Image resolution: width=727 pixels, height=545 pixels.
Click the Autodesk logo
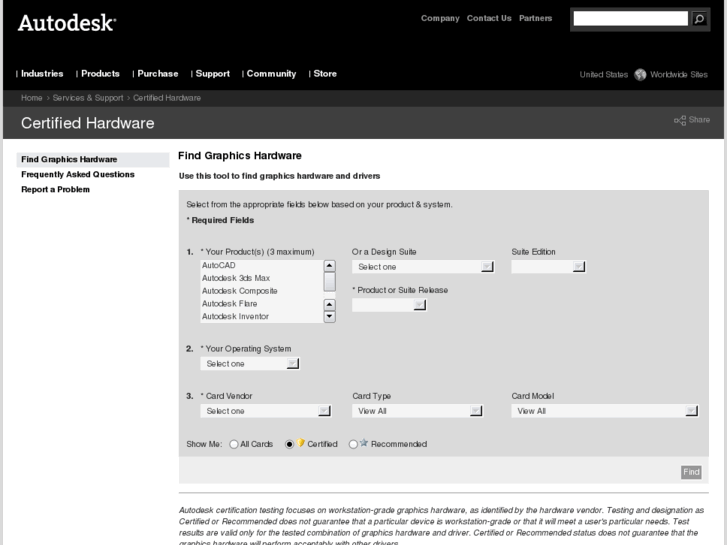[x=67, y=23]
